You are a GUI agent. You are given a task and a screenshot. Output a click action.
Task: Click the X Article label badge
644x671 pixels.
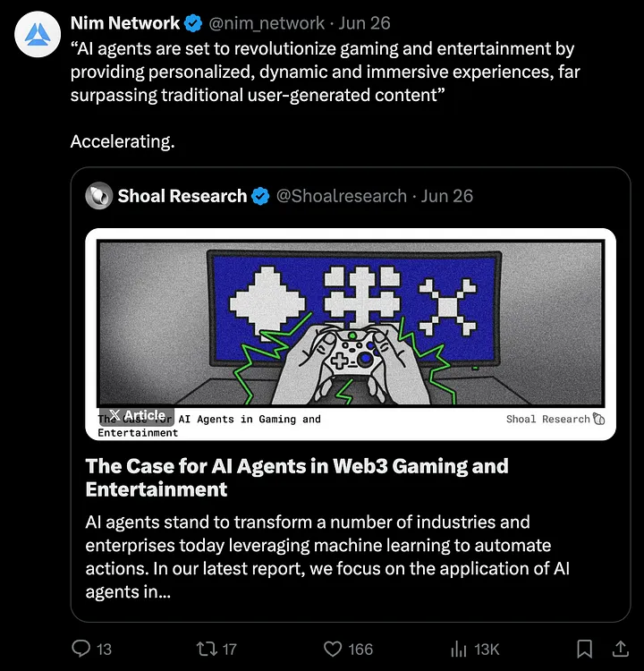[136, 415]
